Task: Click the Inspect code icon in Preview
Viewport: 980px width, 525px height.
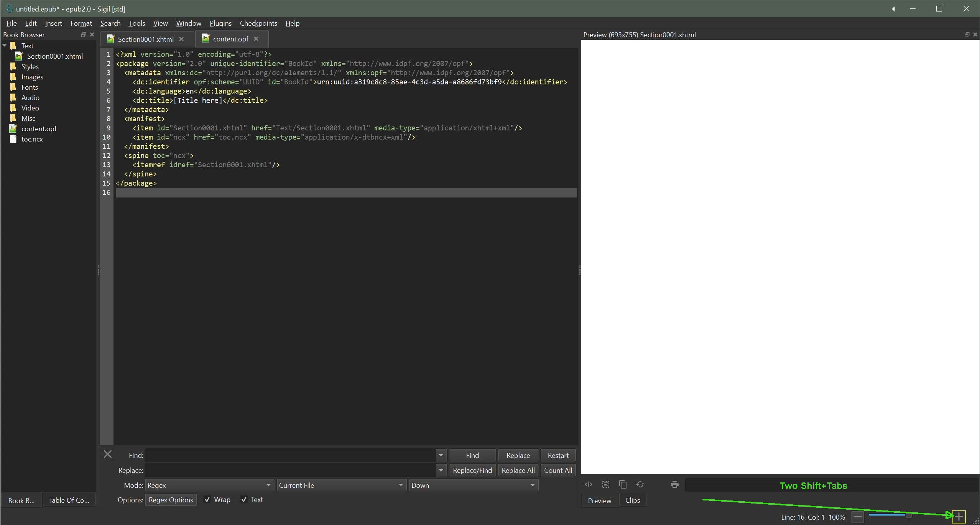Action: click(588, 485)
